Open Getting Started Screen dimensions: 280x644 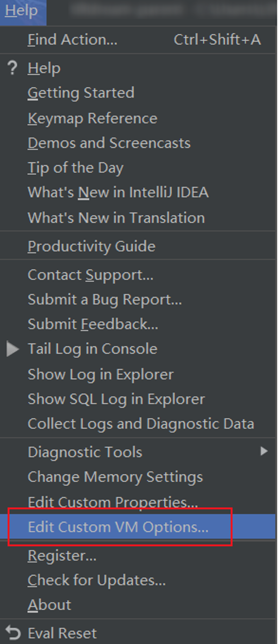point(138,93)
